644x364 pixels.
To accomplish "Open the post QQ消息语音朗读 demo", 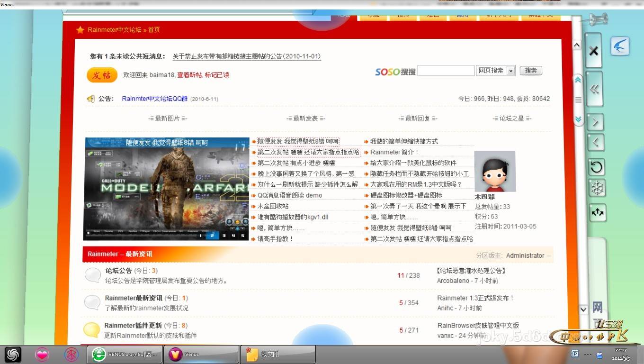I will pyautogui.click(x=289, y=195).
